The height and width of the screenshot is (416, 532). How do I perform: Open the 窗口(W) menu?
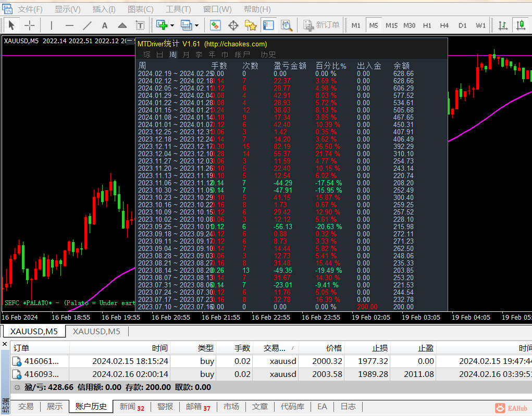pos(217,9)
